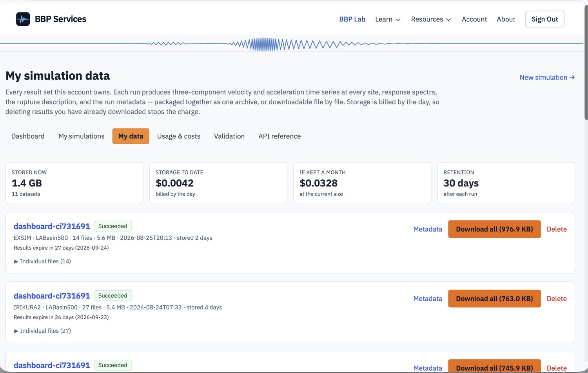The height and width of the screenshot is (373, 588).
Task: Open the API reference tab
Action: pos(279,136)
